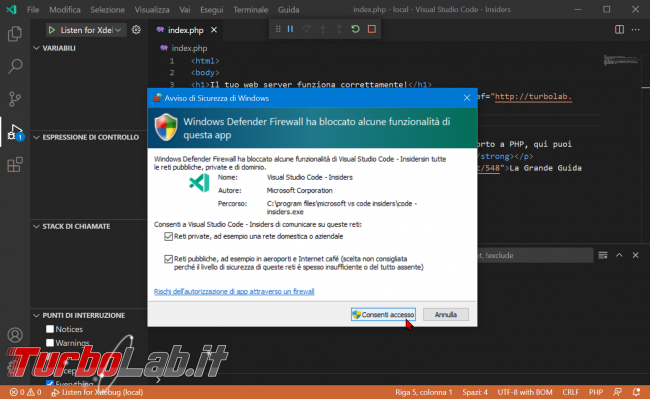Open the Accounts menu icon

15,335
